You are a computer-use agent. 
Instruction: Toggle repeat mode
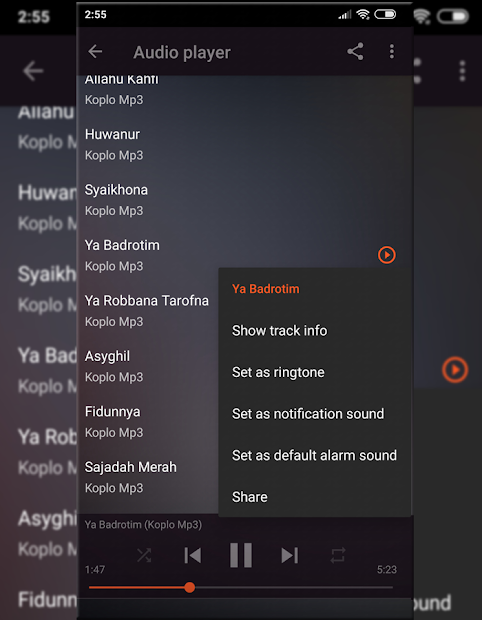[x=338, y=555]
